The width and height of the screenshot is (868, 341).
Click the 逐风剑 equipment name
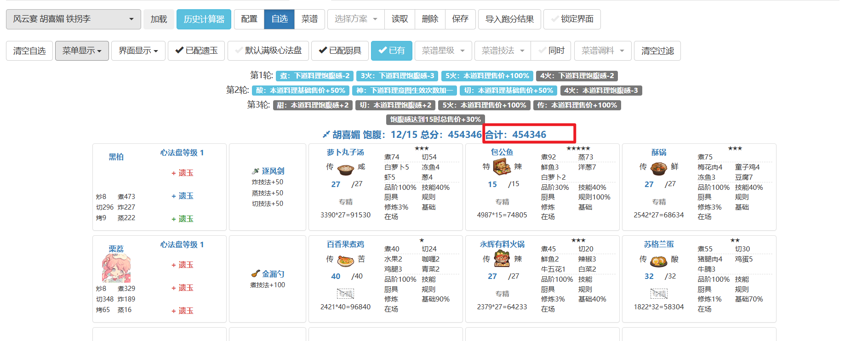(x=273, y=171)
